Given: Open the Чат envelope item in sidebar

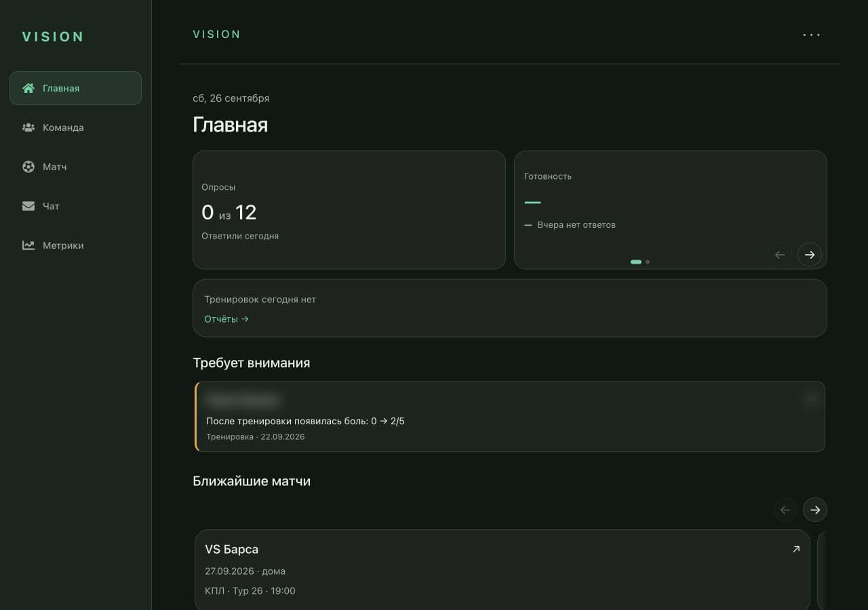Looking at the screenshot, I should tap(75, 206).
